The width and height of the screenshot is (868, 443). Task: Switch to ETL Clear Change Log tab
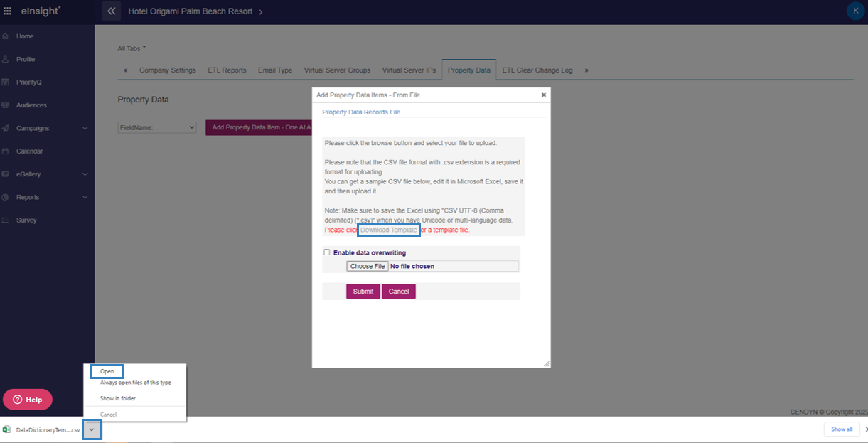(x=537, y=70)
